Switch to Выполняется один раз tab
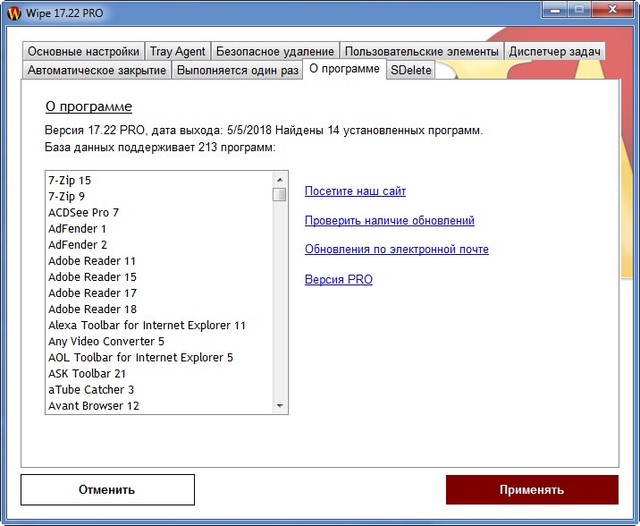This screenshot has height=526, width=640. (238, 70)
